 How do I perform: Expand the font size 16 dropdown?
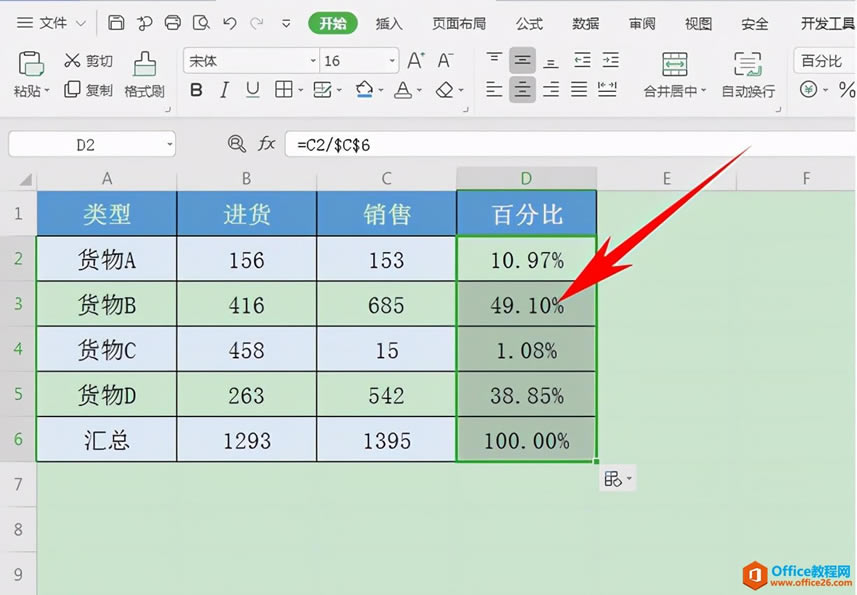coord(392,61)
